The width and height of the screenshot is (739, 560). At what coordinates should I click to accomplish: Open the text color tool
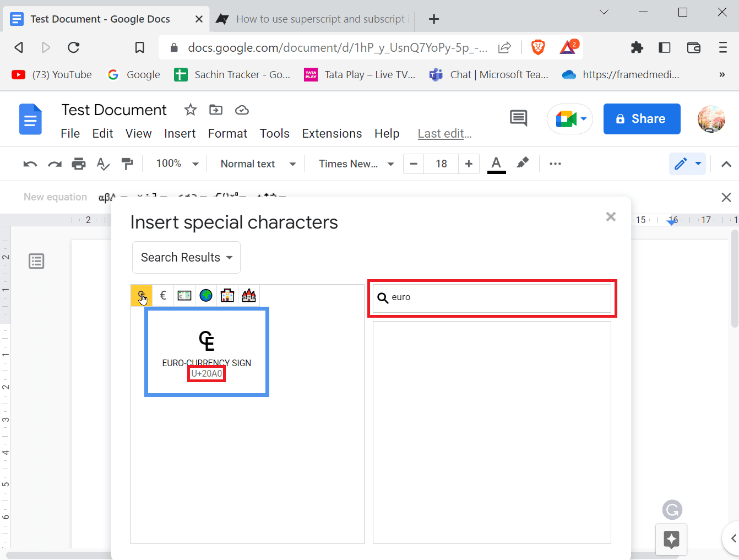click(496, 164)
